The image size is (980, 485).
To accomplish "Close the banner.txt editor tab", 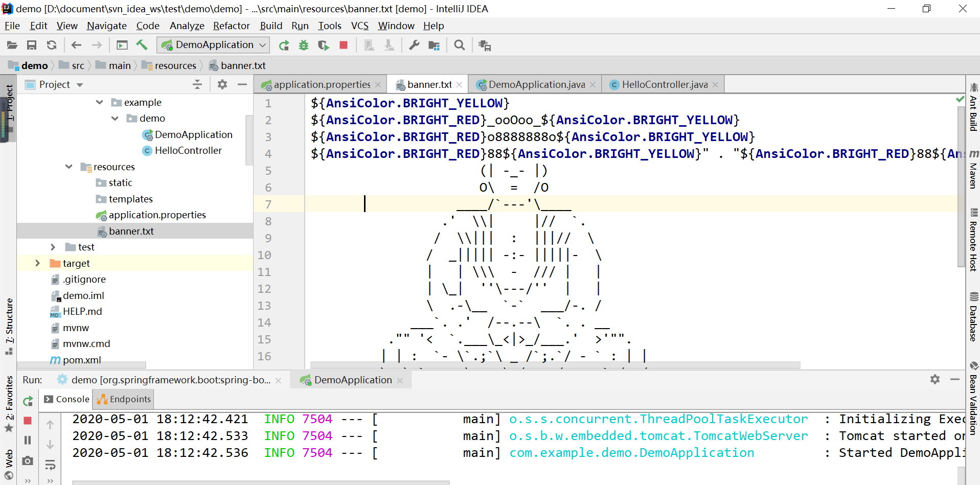I will click(x=459, y=85).
